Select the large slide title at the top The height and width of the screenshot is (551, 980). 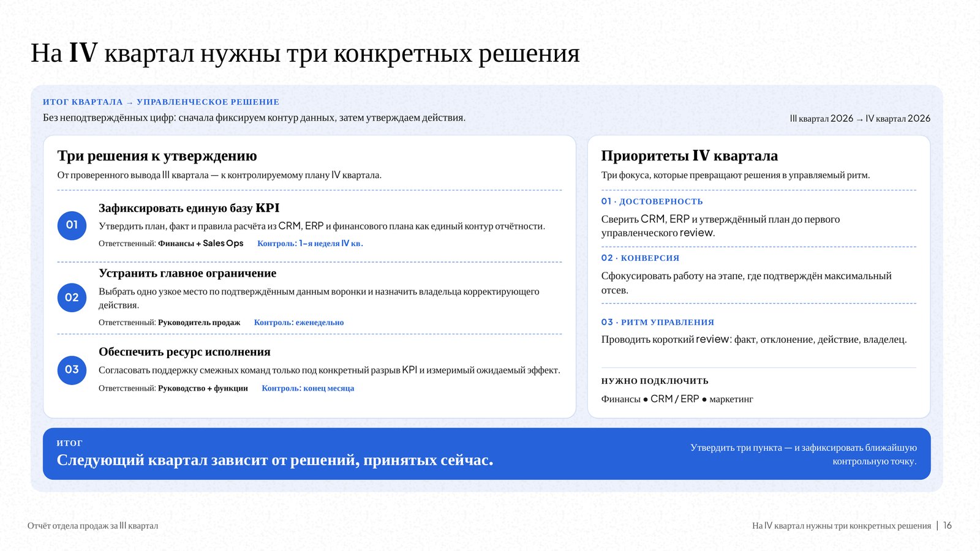305,53
